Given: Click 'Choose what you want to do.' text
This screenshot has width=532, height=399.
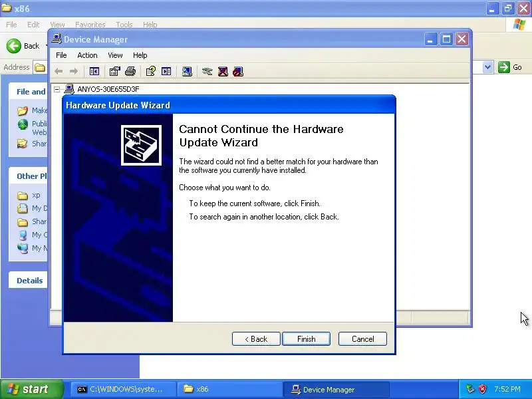Looking at the screenshot, I should coord(225,188).
